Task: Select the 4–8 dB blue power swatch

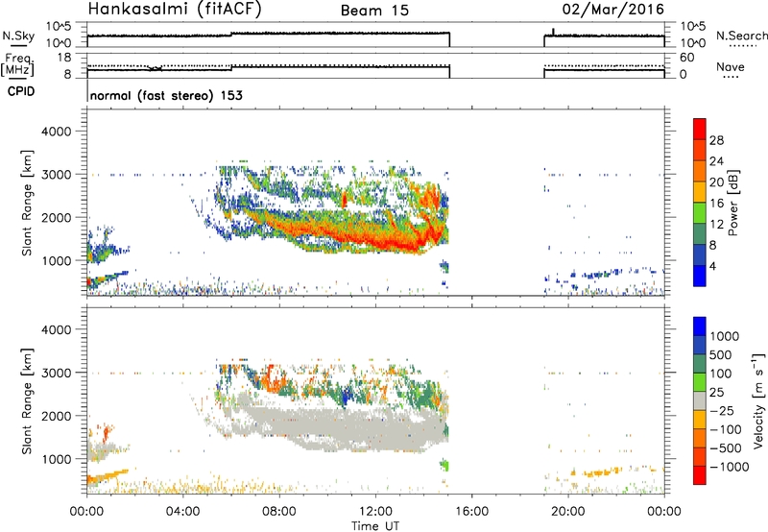Action: (700, 254)
